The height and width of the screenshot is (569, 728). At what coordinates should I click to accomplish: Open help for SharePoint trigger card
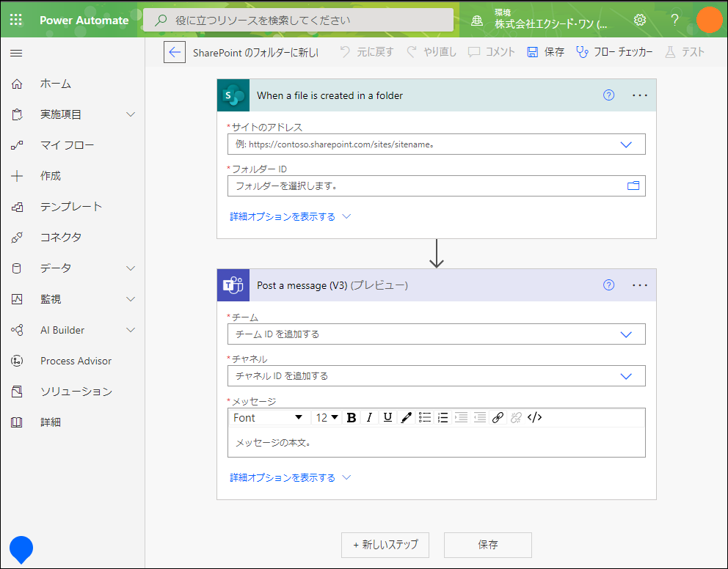608,95
